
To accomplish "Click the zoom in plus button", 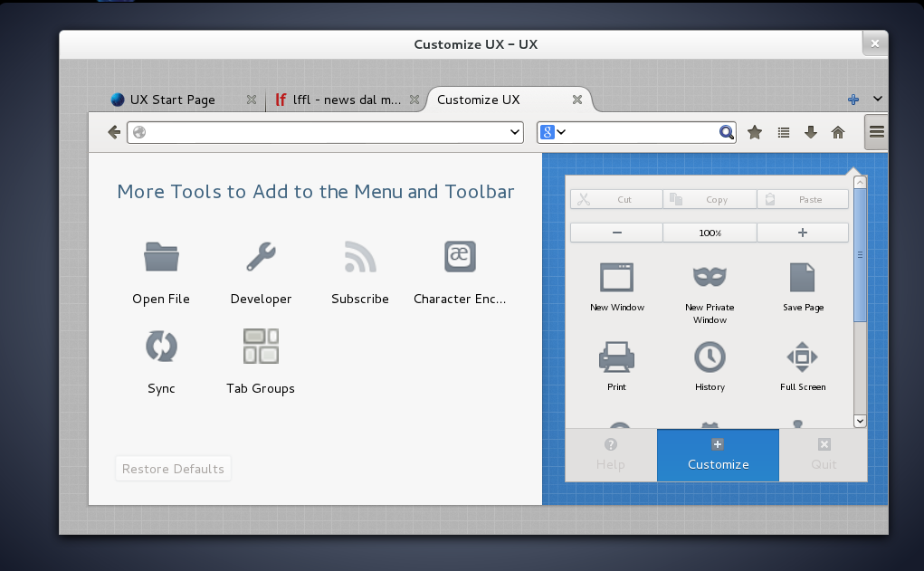I will click(x=803, y=233).
